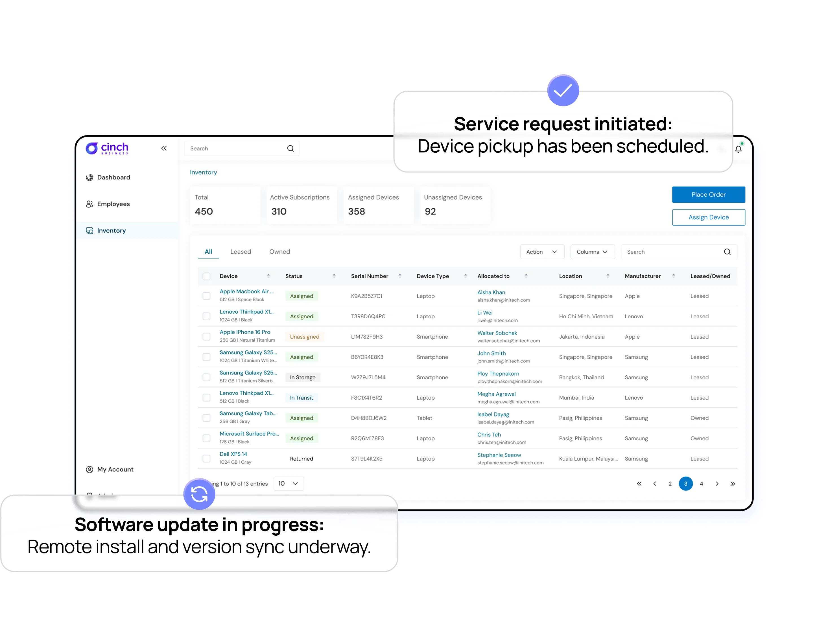The height and width of the screenshot is (644, 828).
Task: Check the Apple Macbook Air row
Action: (x=207, y=296)
